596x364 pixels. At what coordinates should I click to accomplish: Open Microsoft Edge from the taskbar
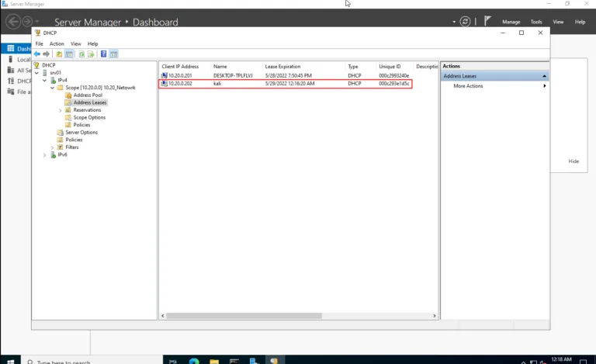(x=194, y=361)
